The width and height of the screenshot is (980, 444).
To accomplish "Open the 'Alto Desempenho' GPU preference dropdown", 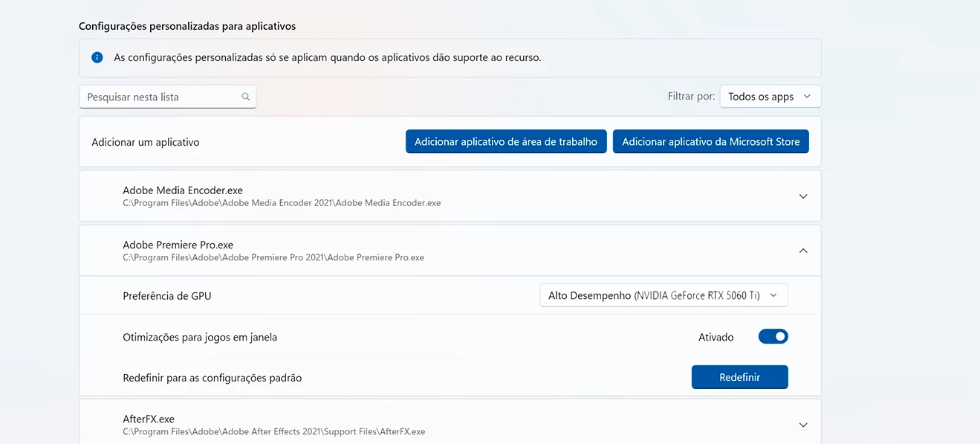I will 663,295.
